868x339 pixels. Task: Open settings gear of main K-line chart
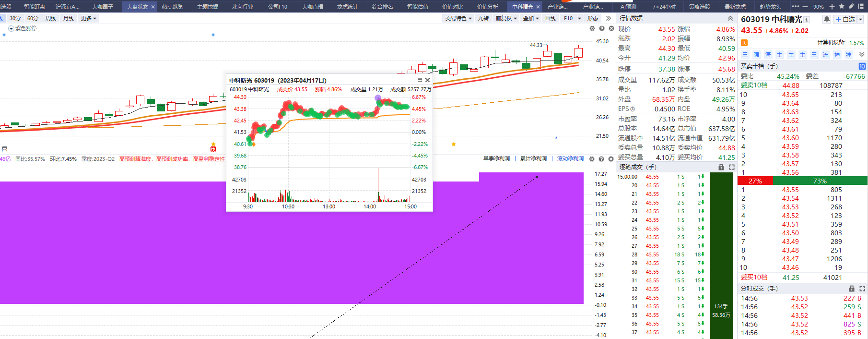(x=592, y=28)
